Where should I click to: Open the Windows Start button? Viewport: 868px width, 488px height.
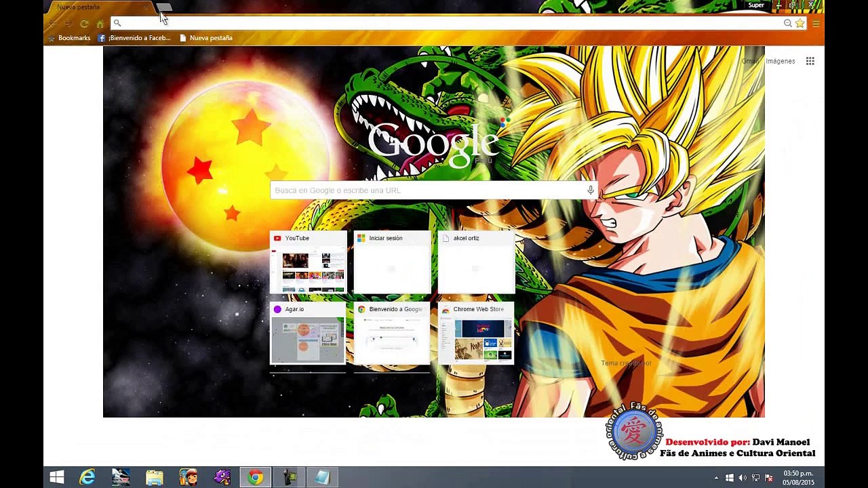pos(57,477)
